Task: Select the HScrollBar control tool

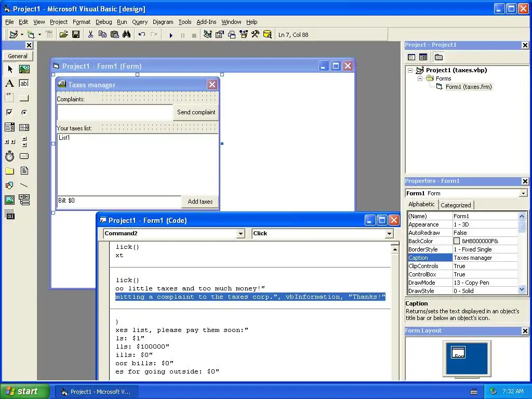Action: click(x=10, y=142)
